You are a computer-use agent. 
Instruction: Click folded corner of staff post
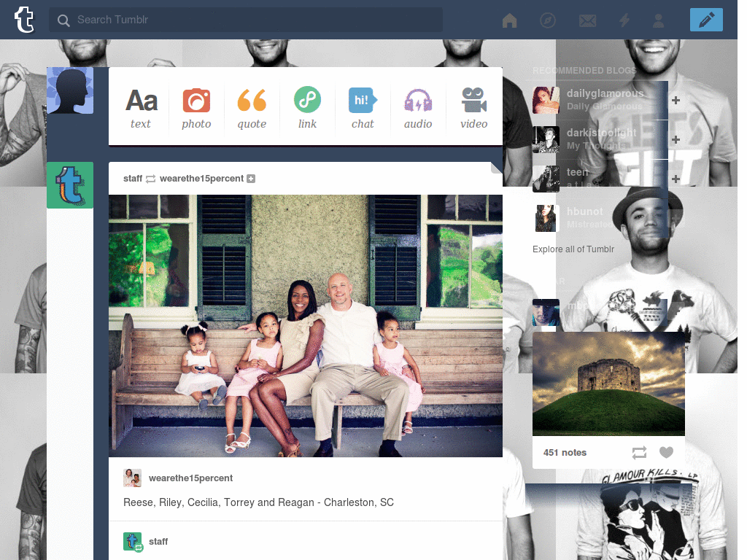coord(496,168)
